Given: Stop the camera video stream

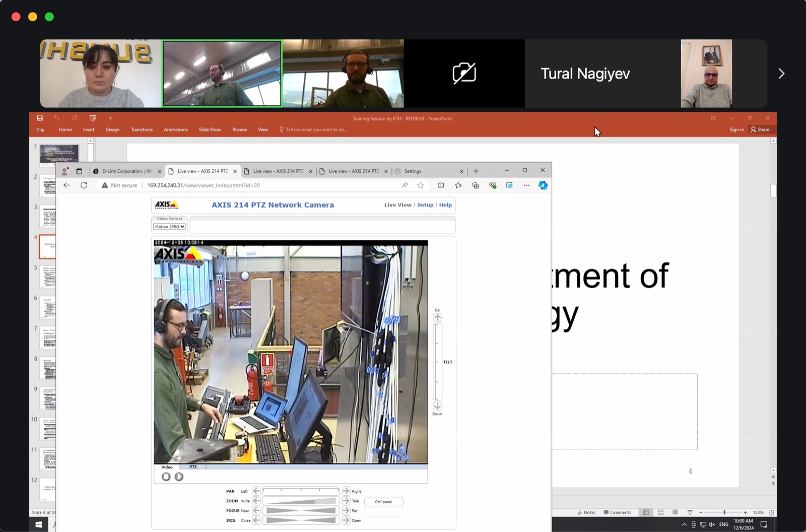Looking at the screenshot, I should [x=166, y=477].
